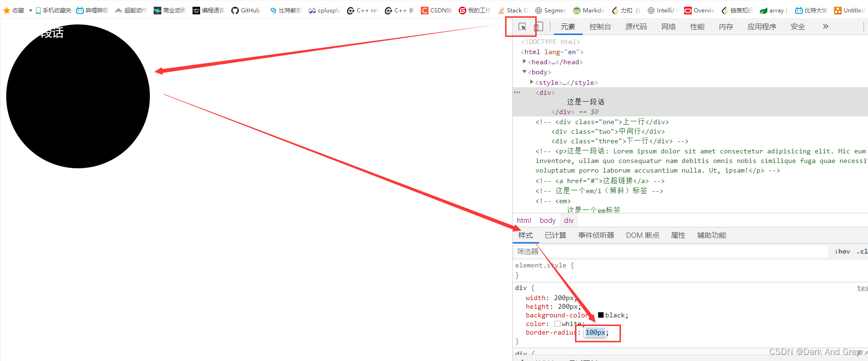Screen dimensions: 868x361
Task: Open the stylesheet source link beside div rule
Action: coord(862,288)
